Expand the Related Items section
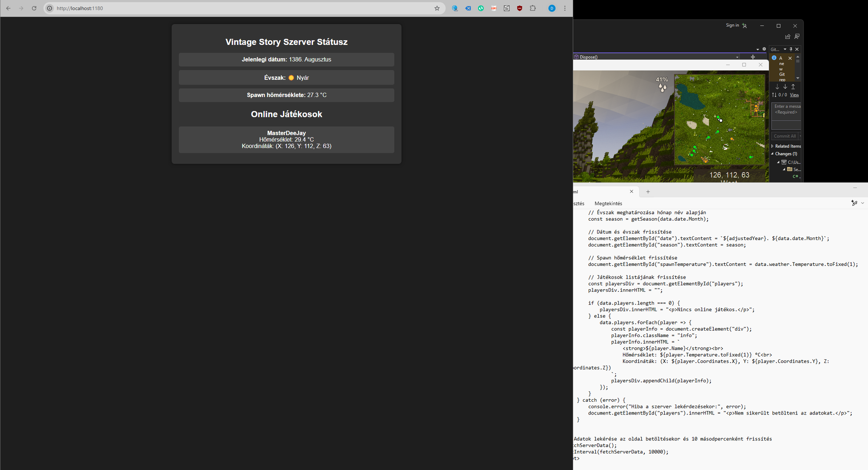 point(773,146)
